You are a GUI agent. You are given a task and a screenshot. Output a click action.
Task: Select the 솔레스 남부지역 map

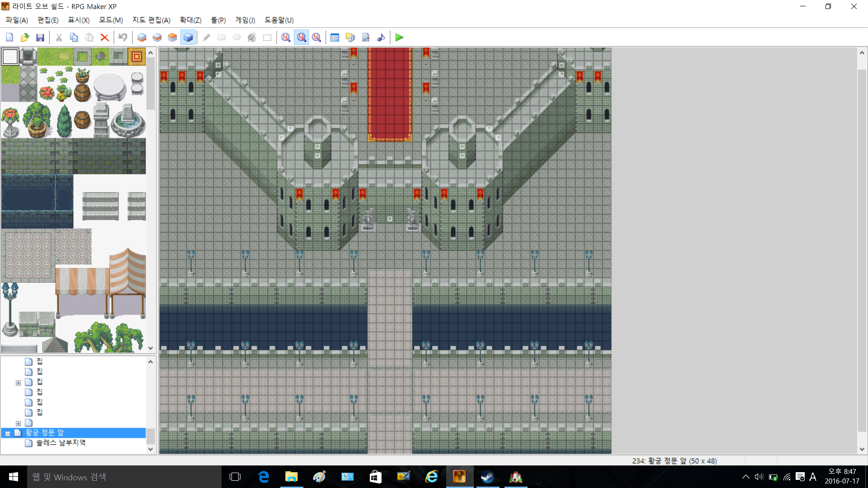(61, 443)
